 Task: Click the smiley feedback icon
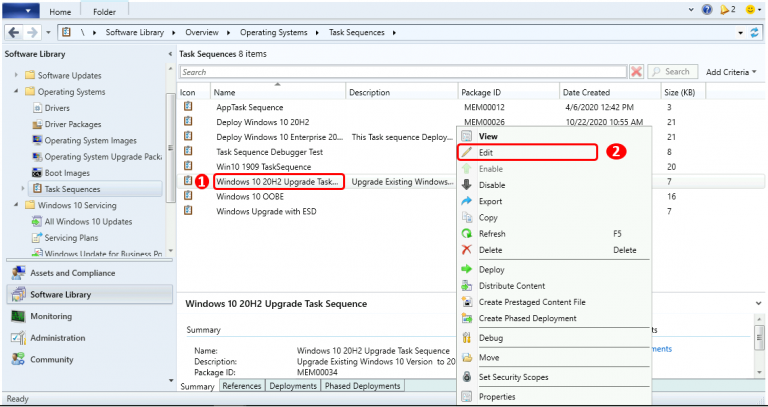[750, 10]
